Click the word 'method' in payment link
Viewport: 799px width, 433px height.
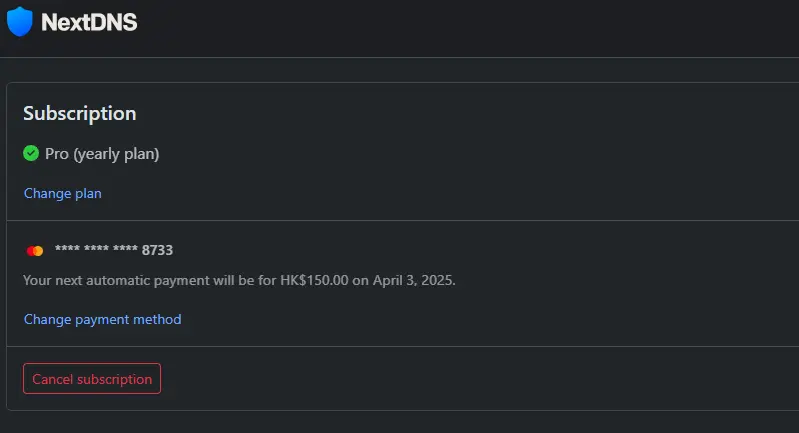pyautogui.click(x=157, y=319)
